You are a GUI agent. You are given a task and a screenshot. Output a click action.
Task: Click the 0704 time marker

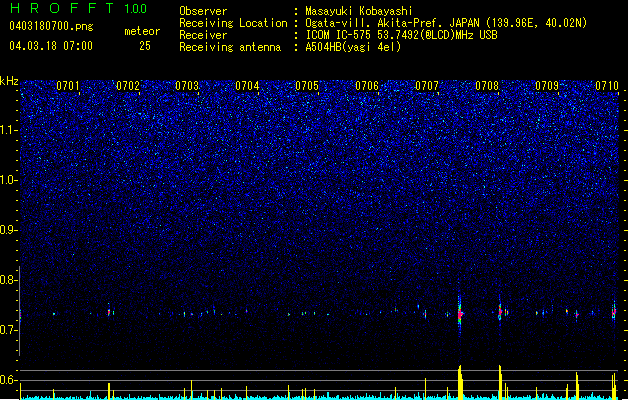248,86
